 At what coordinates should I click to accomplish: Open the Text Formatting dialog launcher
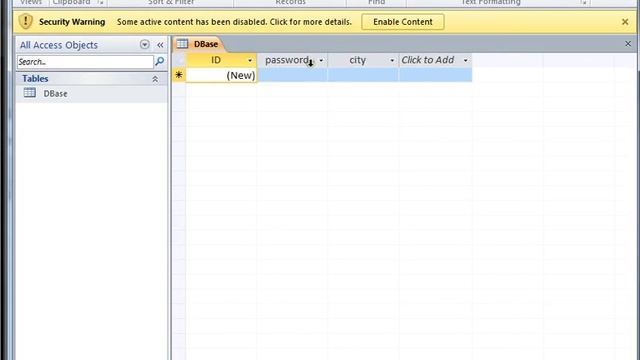[584, 2]
